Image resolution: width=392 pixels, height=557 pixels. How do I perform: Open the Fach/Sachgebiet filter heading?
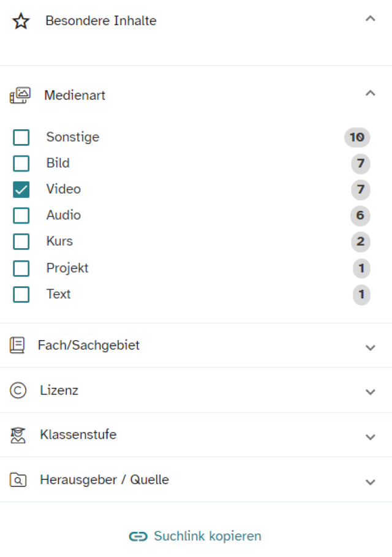[x=88, y=345]
